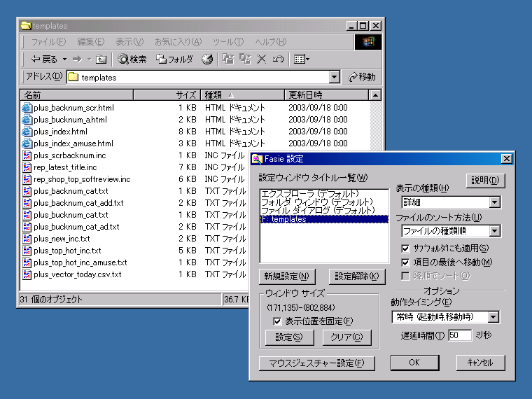Click the delete X toolbar icon
Viewport: 532px width, 399px height.
tap(261, 59)
